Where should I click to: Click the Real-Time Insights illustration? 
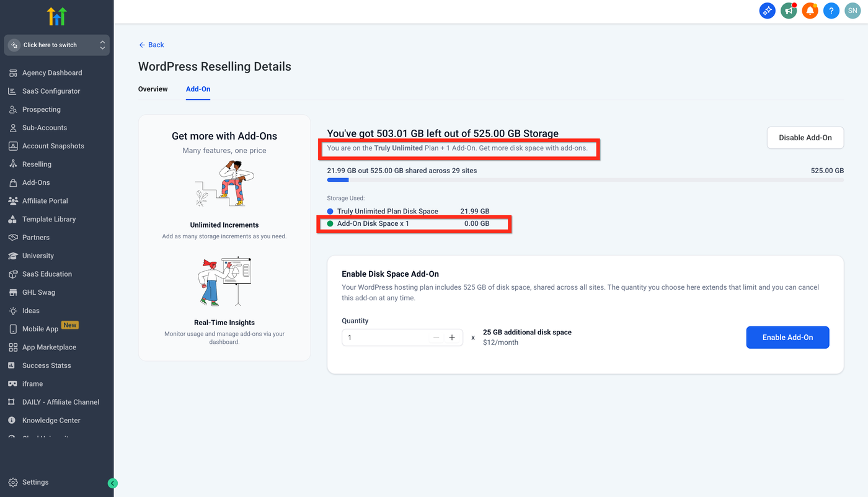pos(224,281)
